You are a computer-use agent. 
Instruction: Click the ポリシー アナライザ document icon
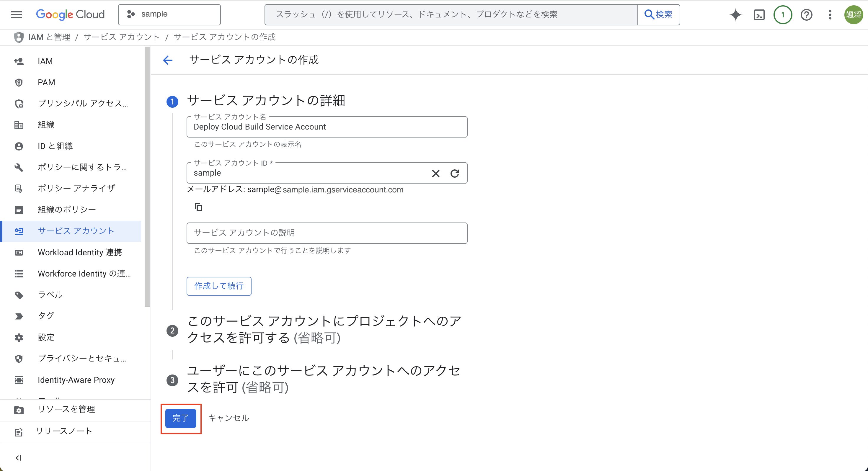(19, 188)
